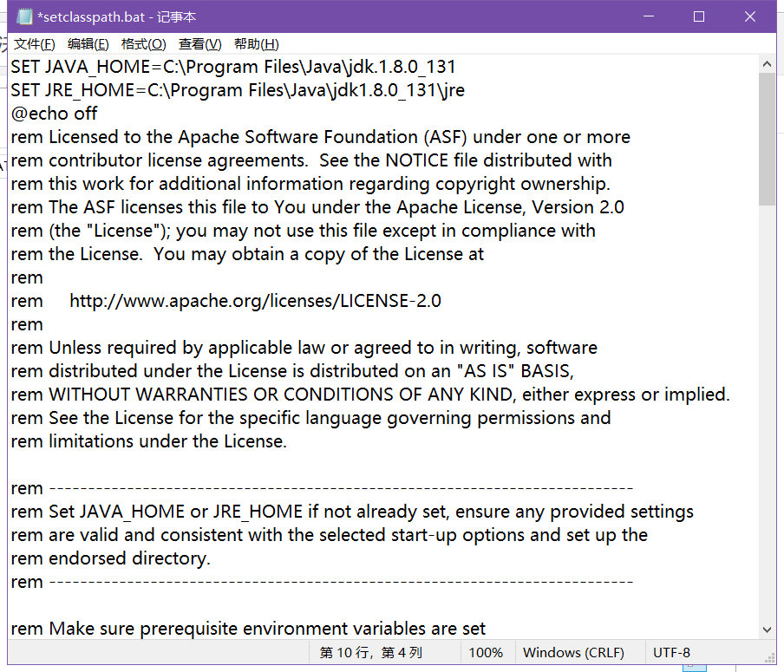The width and height of the screenshot is (784, 672).
Task: Open the 格式(O) menu
Action: pyautogui.click(x=144, y=43)
